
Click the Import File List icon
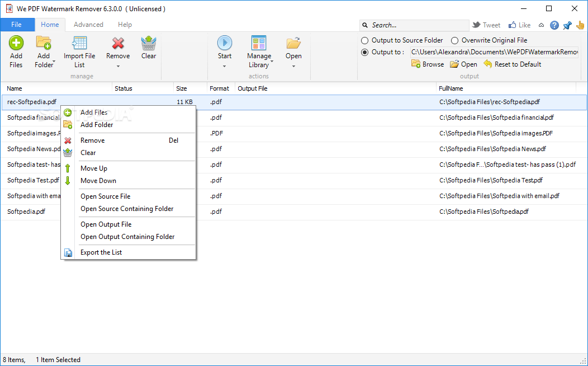pyautogui.click(x=79, y=43)
